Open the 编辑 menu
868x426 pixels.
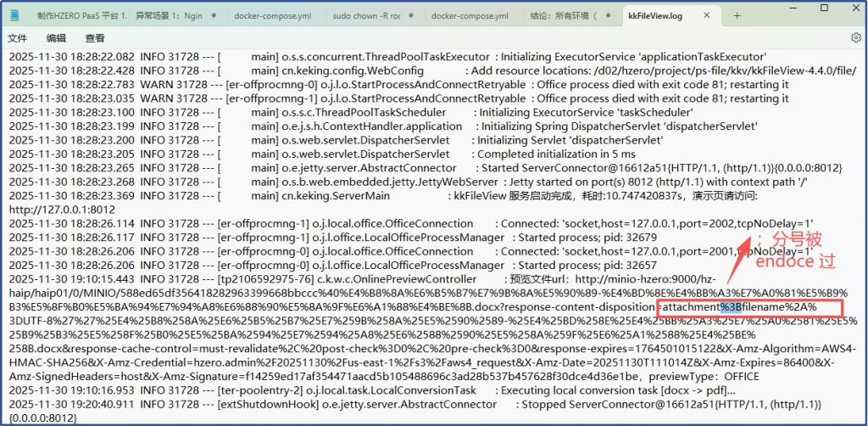tap(56, 38)
